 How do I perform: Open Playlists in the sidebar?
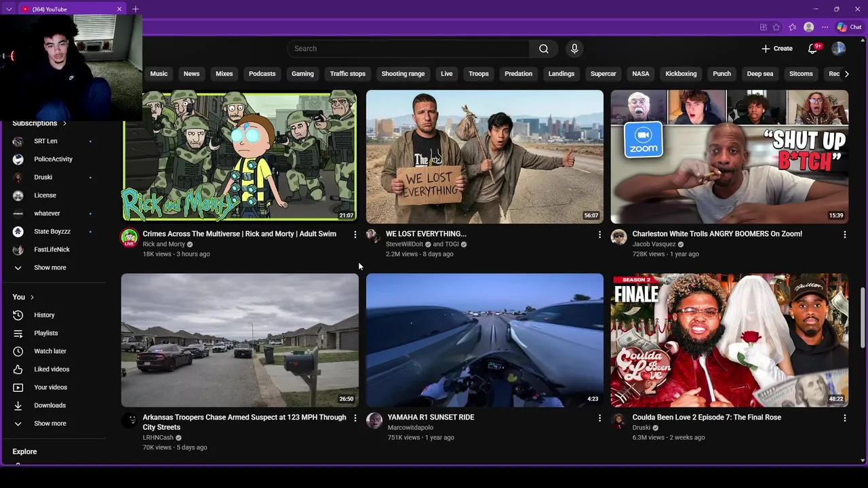point(47,333)
